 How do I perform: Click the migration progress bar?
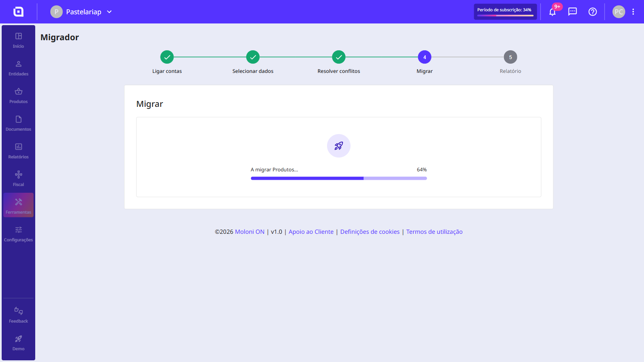click(x=339, y=178)
